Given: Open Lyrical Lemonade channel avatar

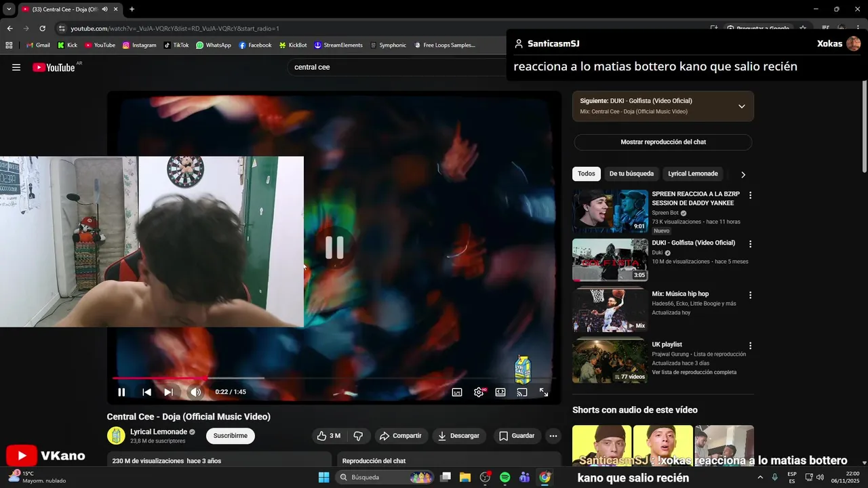Looking at the screenshot, I should (x=116, y=436).
